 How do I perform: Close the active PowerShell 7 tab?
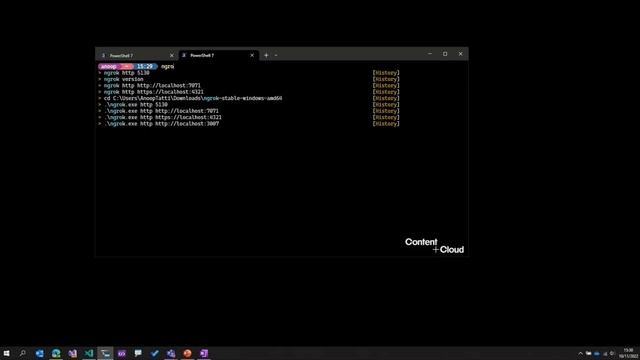252,55
